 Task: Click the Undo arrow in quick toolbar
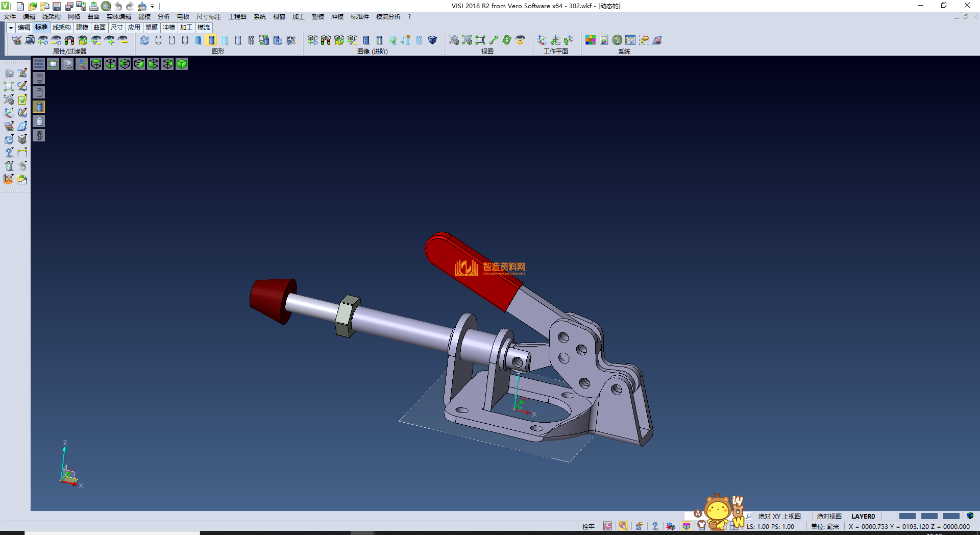point(118,6)
